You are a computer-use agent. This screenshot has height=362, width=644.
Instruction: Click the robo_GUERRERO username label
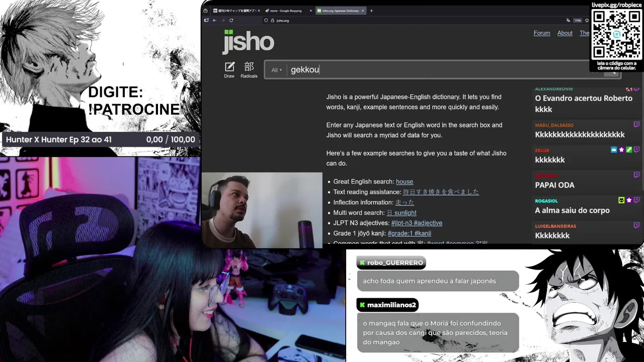pyautogui.click(x=395, y=262)
